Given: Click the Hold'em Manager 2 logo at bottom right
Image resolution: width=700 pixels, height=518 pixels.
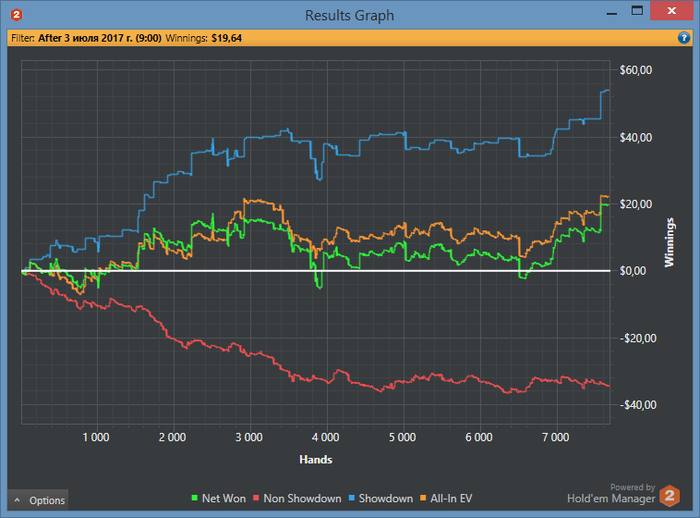Looking at the screenshot, I should click(x=669, y=496).
